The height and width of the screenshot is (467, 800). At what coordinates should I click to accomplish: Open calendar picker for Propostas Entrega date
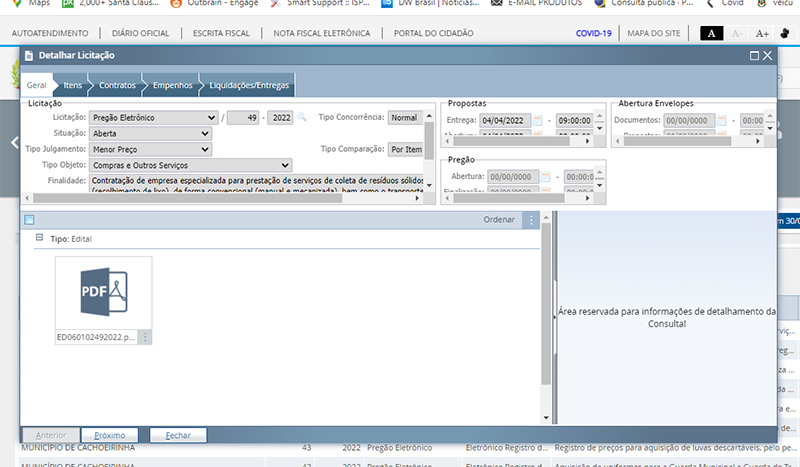click(x=538, y=121)
